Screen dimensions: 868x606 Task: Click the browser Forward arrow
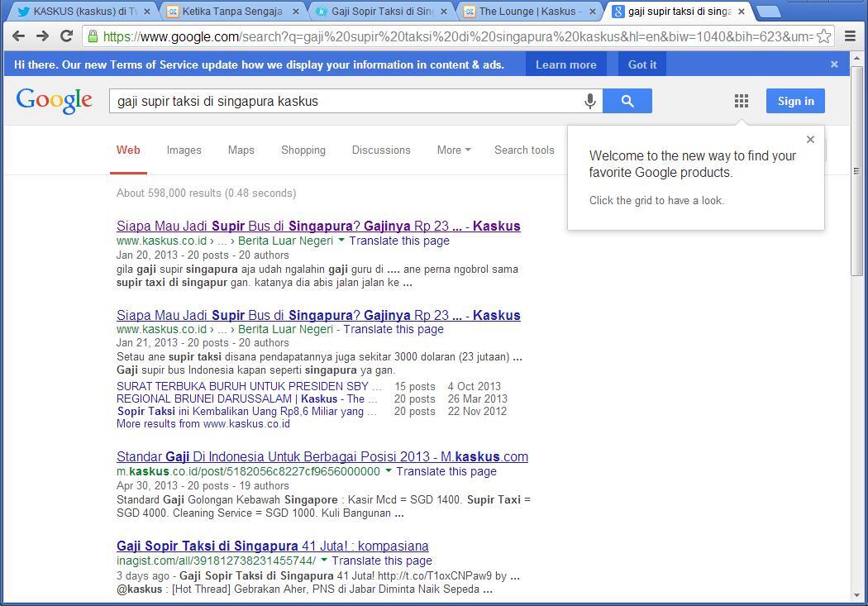coord(43,36)
